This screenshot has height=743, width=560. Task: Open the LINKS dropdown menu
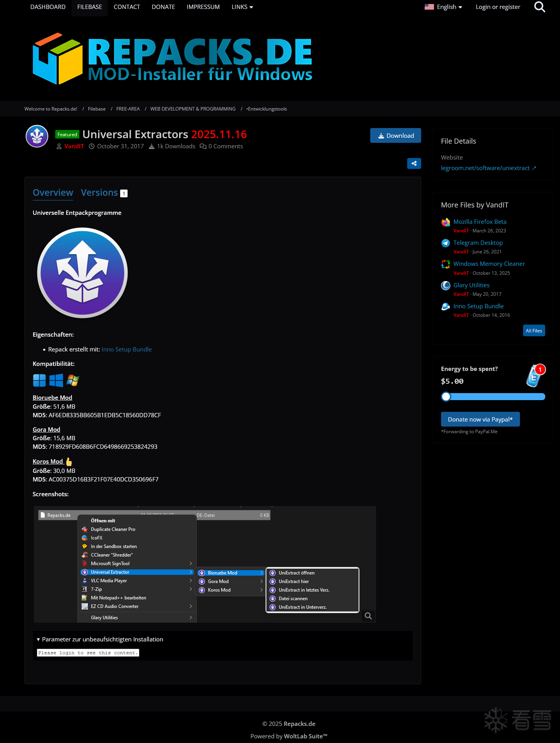point(242,7)
